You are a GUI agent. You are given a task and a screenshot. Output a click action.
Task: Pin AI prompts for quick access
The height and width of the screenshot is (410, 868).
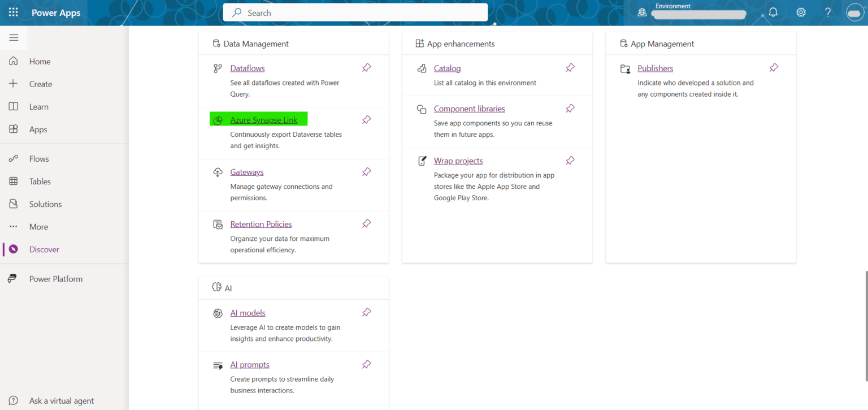[x=366, y=365]
